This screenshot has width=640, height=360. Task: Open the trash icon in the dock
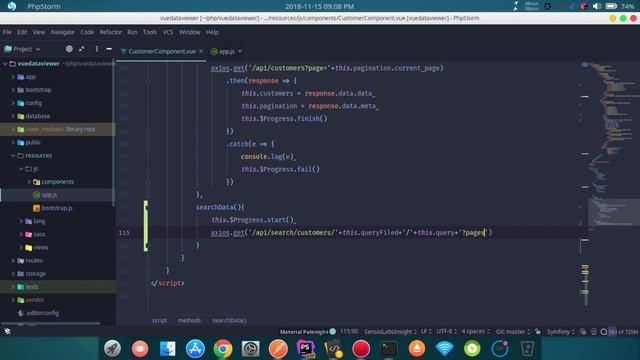pos(527,349)
